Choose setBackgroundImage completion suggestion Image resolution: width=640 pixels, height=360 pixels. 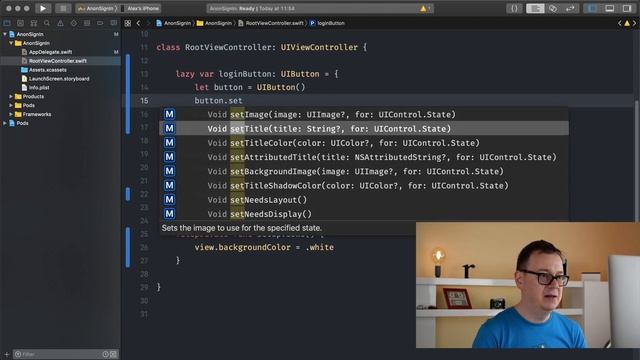[x=364, y=171]
